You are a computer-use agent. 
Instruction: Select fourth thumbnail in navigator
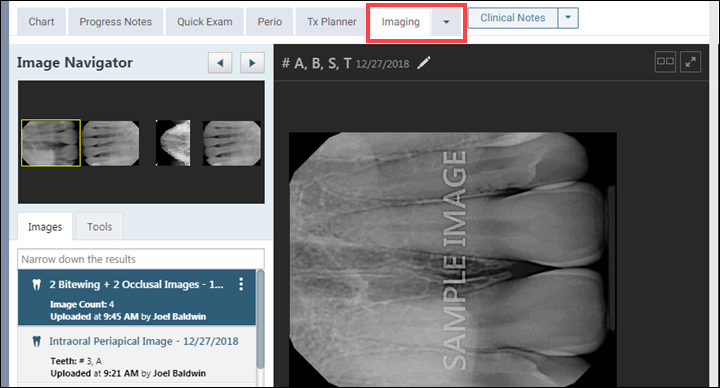click(x=232, y=143)
